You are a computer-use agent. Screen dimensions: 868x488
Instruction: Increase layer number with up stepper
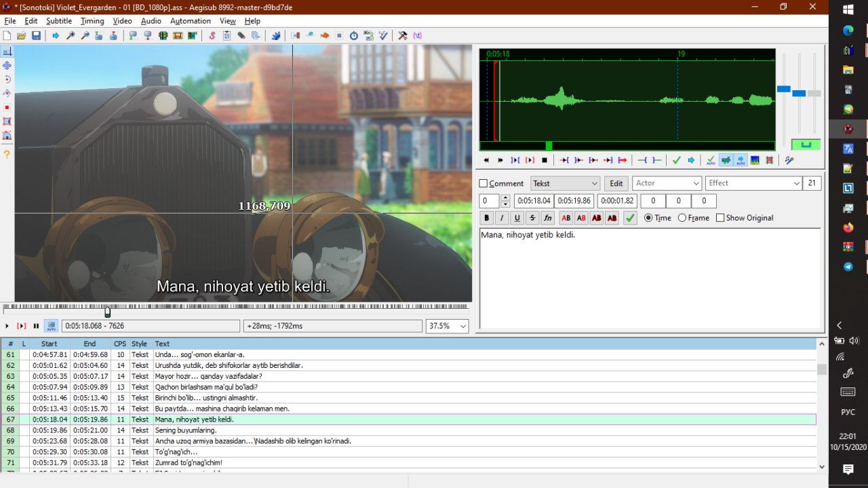(x=505, y=198)
